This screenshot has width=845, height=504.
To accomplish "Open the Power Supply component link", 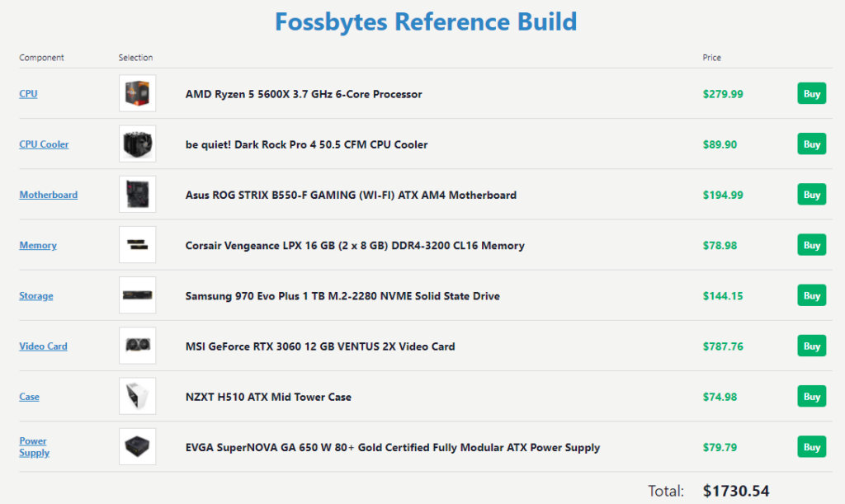I will click(33, 446).
